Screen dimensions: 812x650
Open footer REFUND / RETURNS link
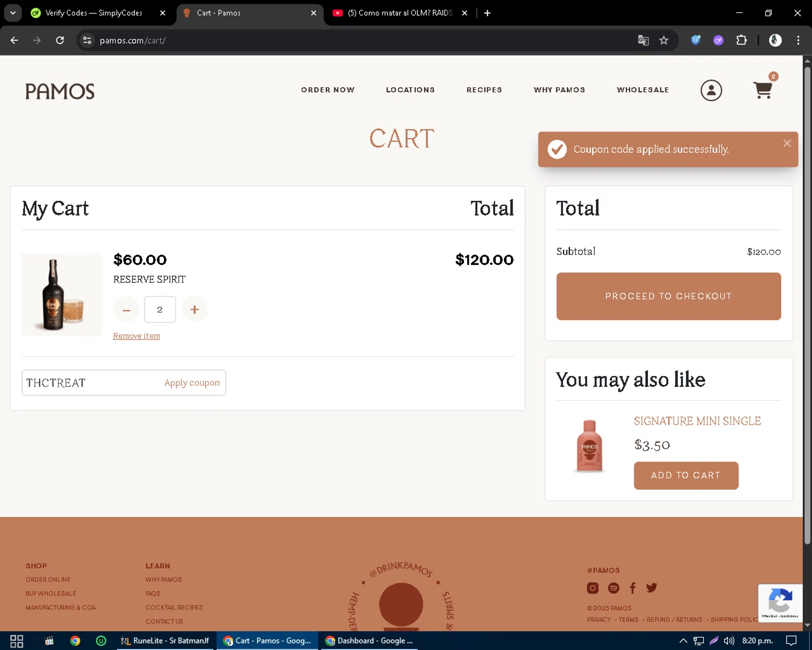[675, 620]
